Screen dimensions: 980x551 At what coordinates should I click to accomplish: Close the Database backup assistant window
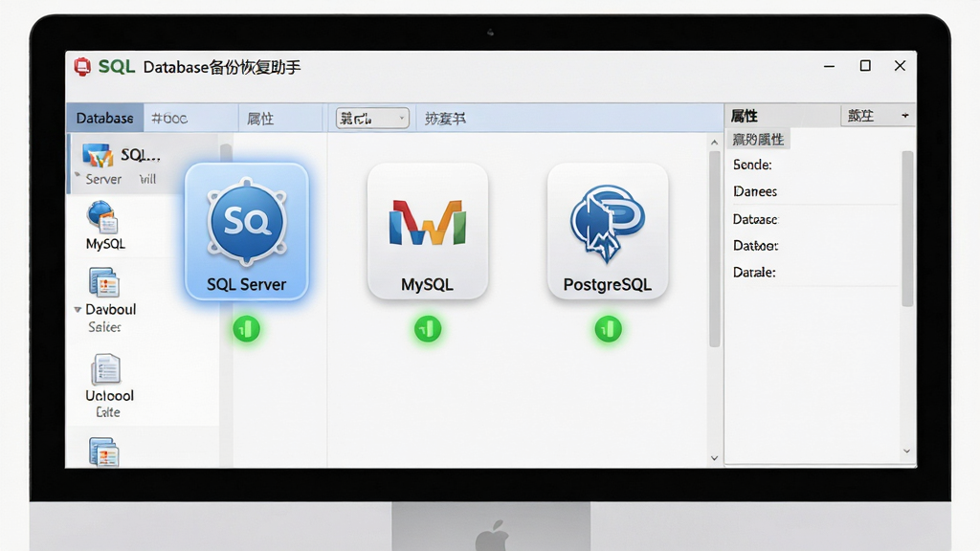[900, 66]
